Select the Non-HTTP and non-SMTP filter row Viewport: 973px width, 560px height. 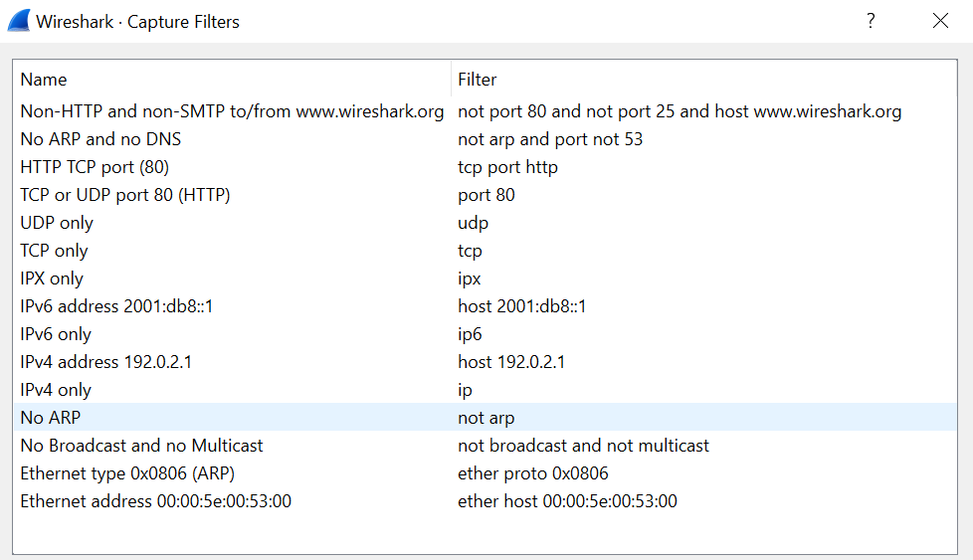232,111
